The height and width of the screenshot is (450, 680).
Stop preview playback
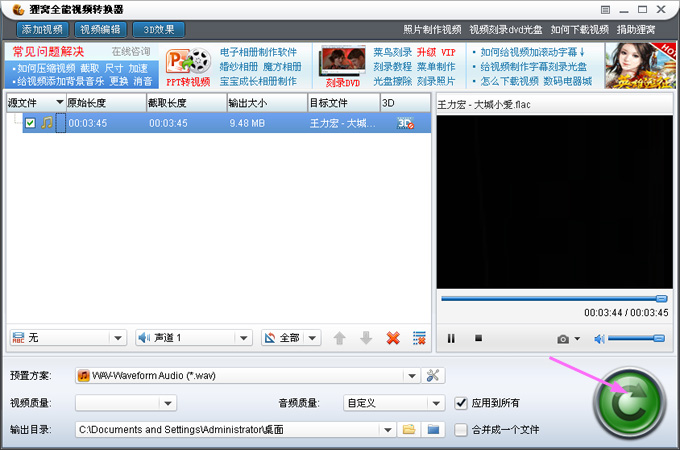point(478,338)
